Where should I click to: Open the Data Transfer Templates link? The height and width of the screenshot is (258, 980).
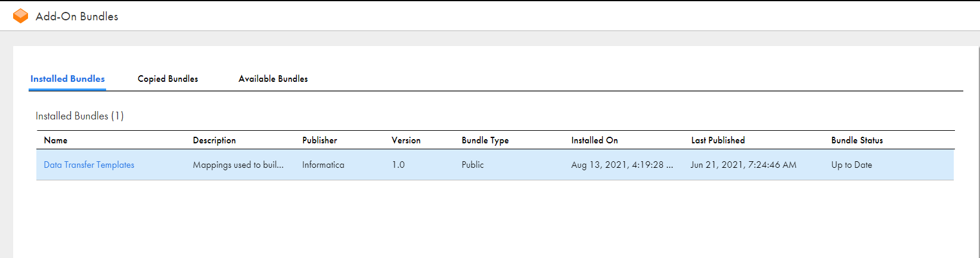pos(89,165)
